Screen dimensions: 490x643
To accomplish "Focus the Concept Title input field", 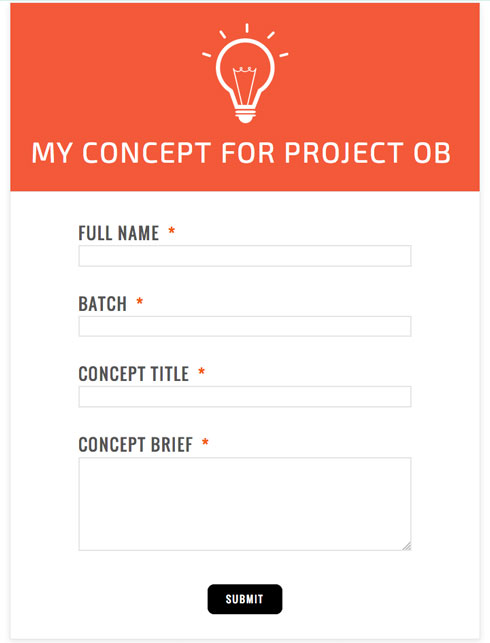I will pyautogui.click(x=245, y=397).
